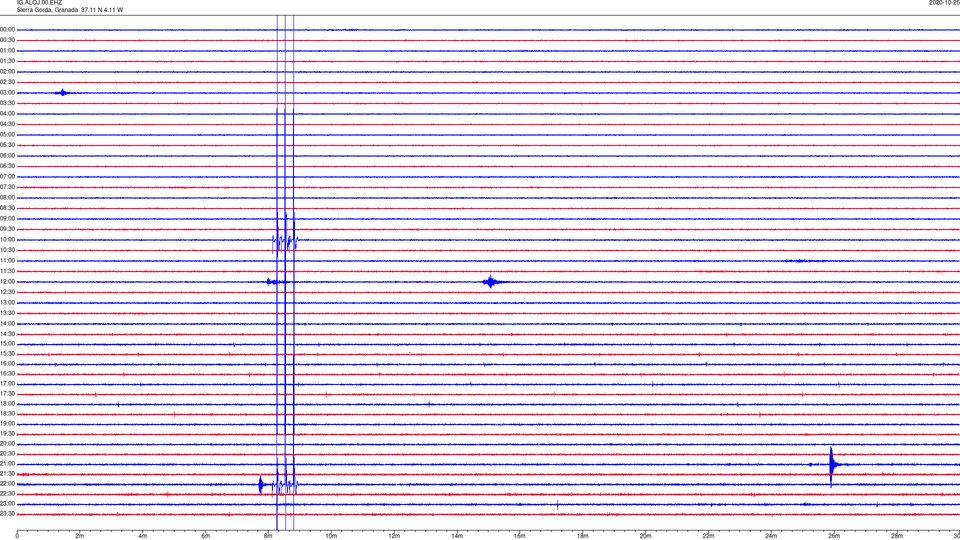
Task: Click the 6m axis tick label
Action: coord(206,536)
